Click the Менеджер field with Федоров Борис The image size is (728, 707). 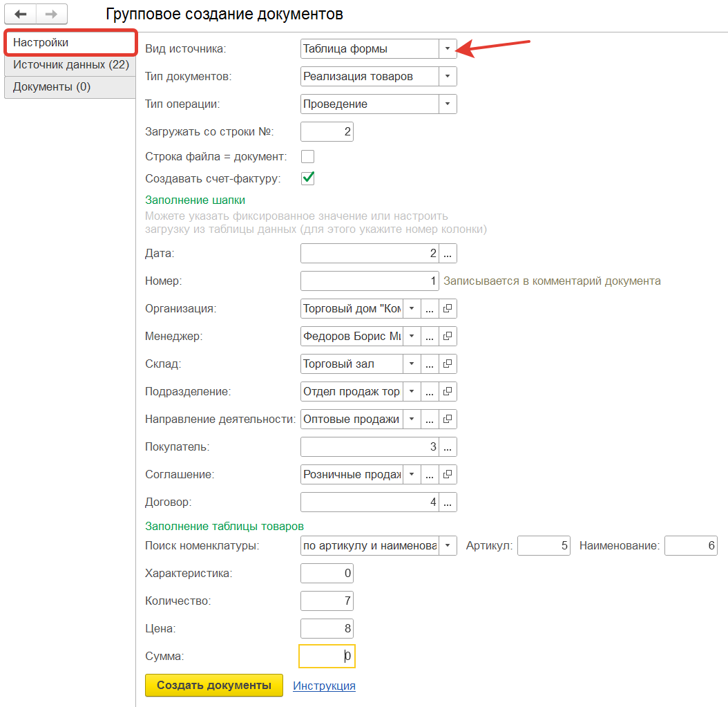point(352,337)
